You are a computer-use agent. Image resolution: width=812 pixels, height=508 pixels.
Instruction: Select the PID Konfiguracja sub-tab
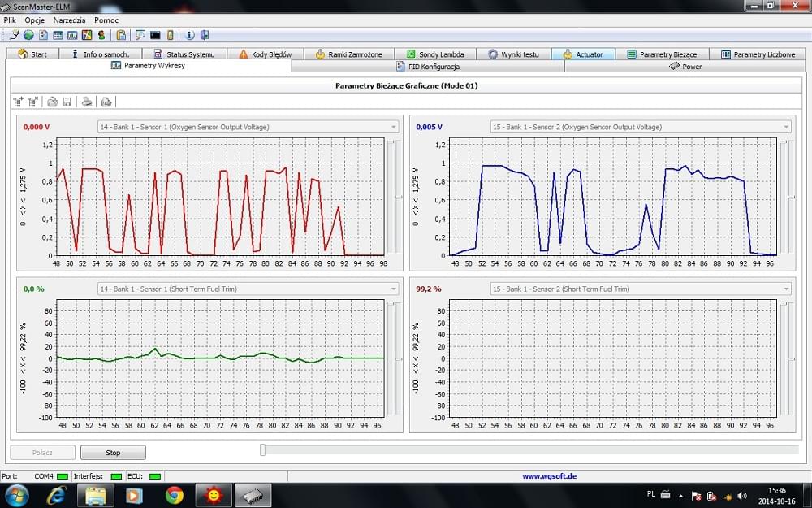[x=428, y=67]
